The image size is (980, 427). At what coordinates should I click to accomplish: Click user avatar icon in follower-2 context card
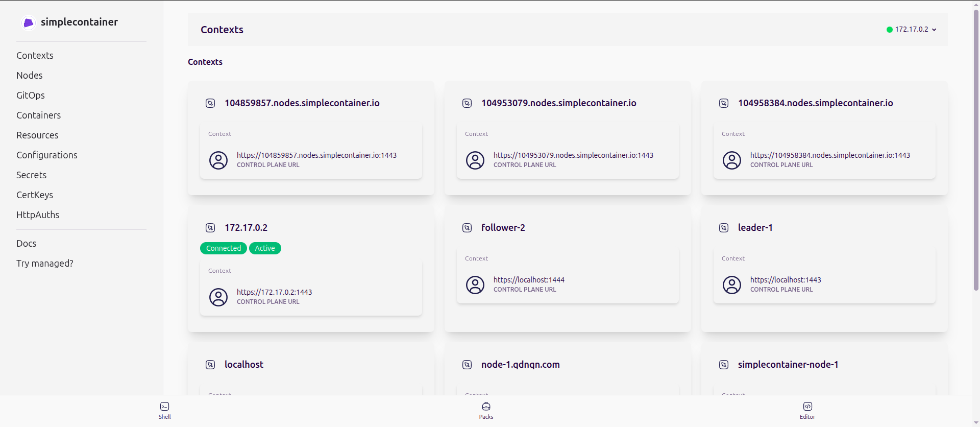[475, 285]
